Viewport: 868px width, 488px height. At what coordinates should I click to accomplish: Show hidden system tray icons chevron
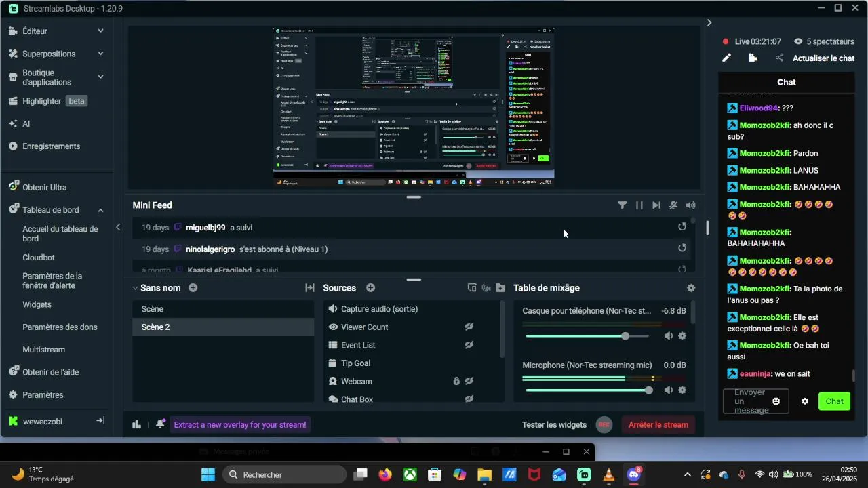pos(688,475)
